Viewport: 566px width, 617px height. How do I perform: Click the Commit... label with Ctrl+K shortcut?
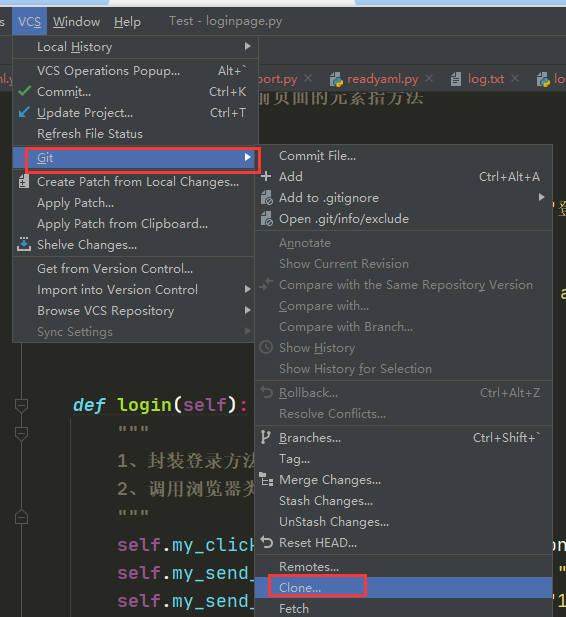[x=64, y=92]
